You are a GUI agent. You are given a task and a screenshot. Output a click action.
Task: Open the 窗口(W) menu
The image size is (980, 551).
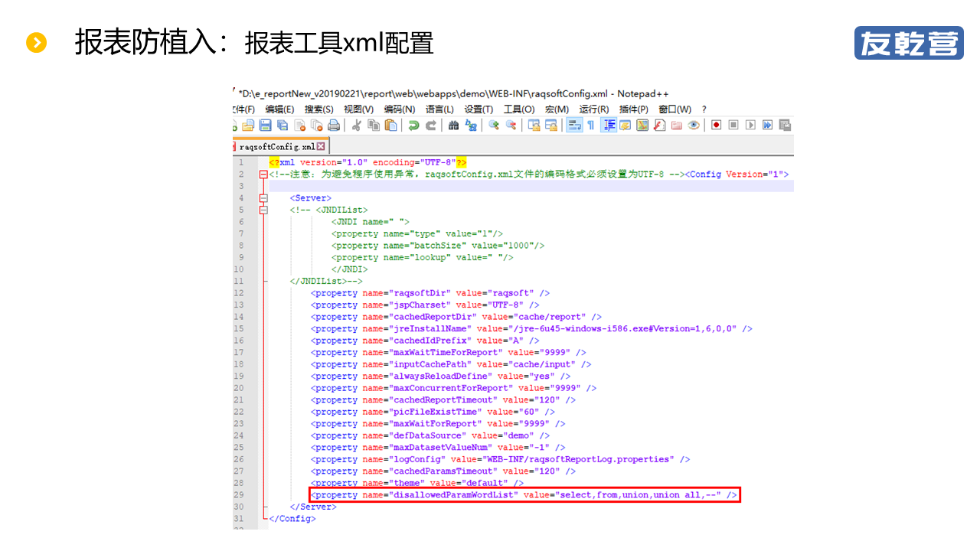(675, 109)
